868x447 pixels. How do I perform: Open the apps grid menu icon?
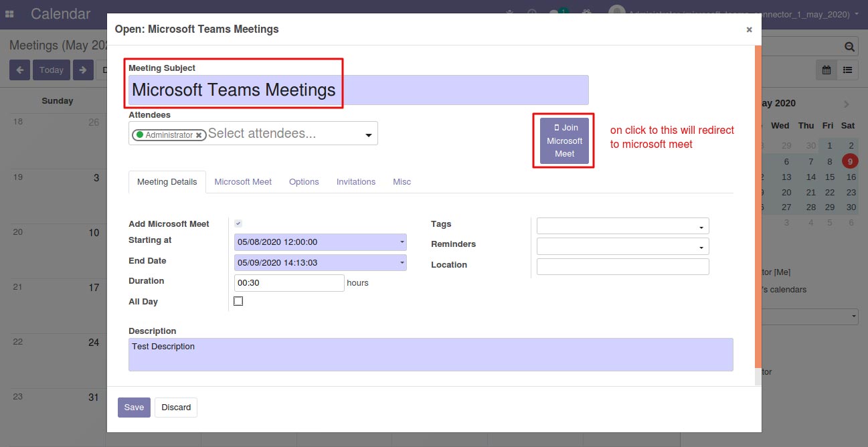pos(10,13)
